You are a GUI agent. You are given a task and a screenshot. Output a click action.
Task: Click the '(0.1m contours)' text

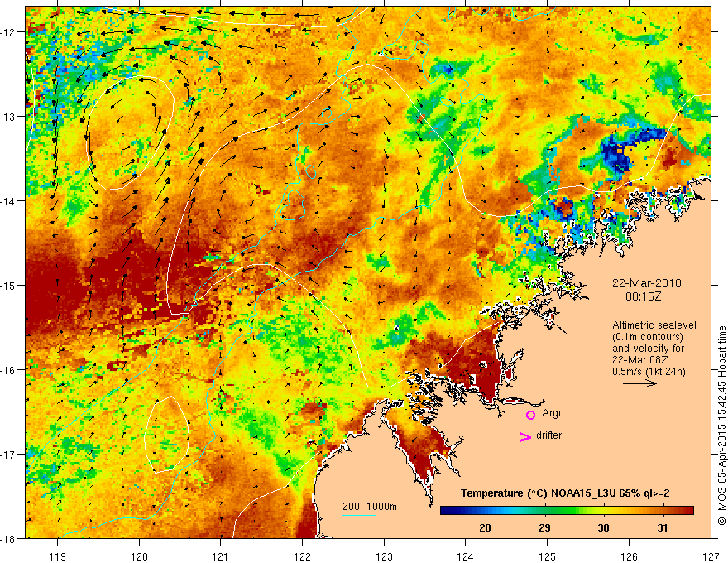pos(648,337)
